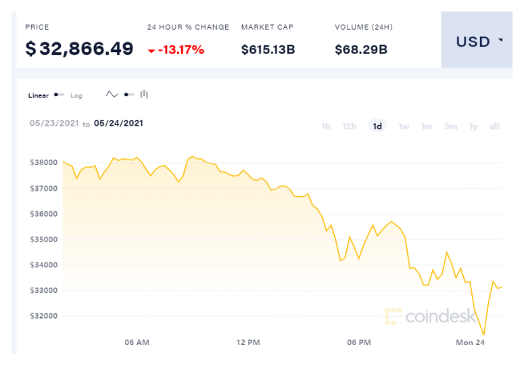525x389 pixels.
Task: Select the 1h time range
Action: click(x=326, y=126)
